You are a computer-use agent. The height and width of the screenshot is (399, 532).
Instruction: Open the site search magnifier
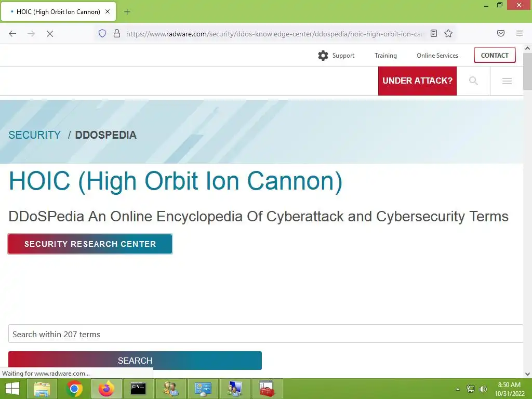473,81
